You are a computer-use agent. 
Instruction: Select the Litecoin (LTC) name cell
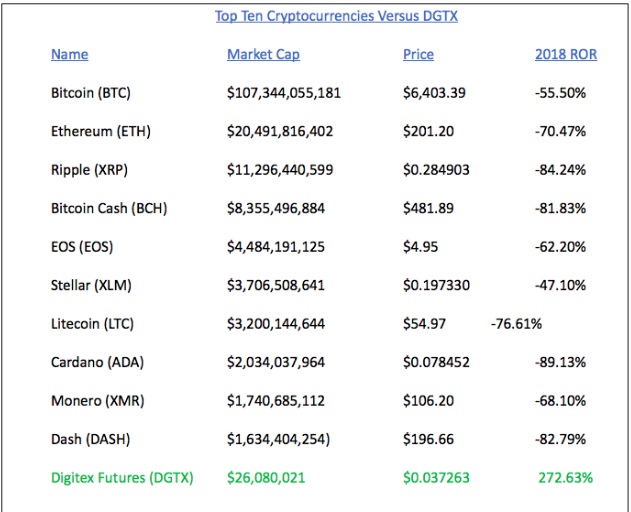pyautogui.click(x=92, y=324)
